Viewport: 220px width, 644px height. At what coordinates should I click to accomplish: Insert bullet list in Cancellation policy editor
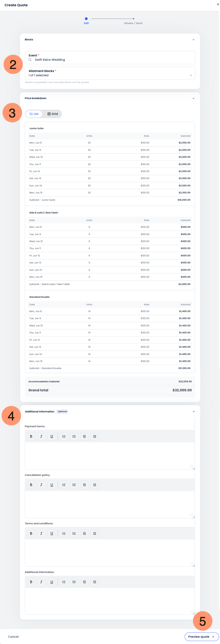tap(74, 485)
